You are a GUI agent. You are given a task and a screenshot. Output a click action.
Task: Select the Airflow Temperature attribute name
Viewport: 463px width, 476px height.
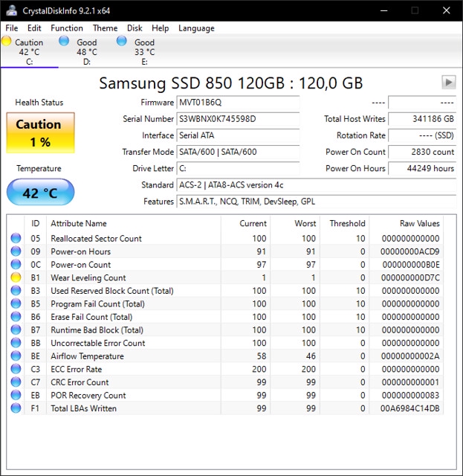87,356
